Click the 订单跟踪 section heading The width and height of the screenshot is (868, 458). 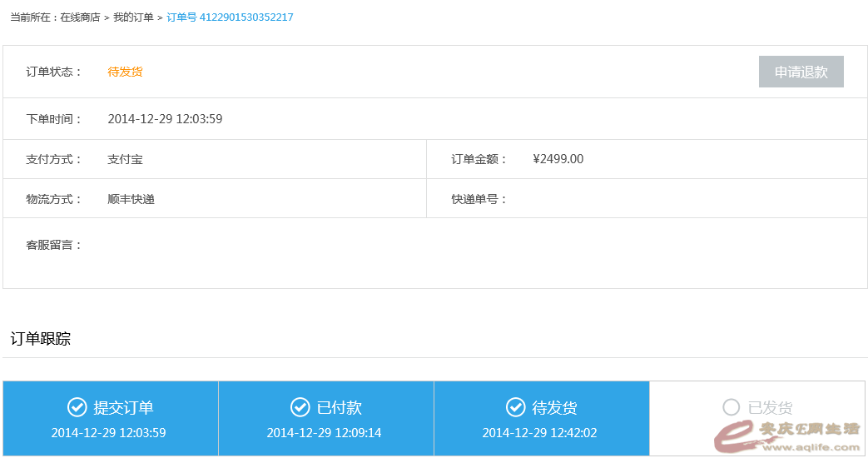(x=40, y=339)
